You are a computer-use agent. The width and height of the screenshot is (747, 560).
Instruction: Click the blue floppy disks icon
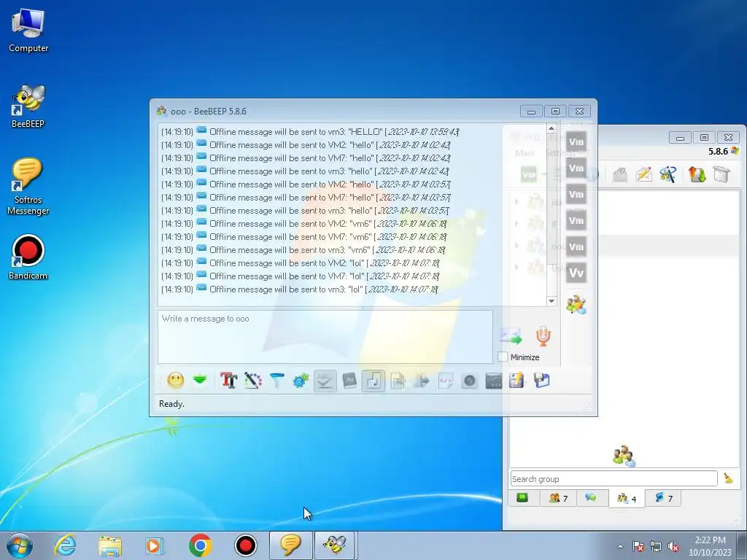(x=541, y=381)
